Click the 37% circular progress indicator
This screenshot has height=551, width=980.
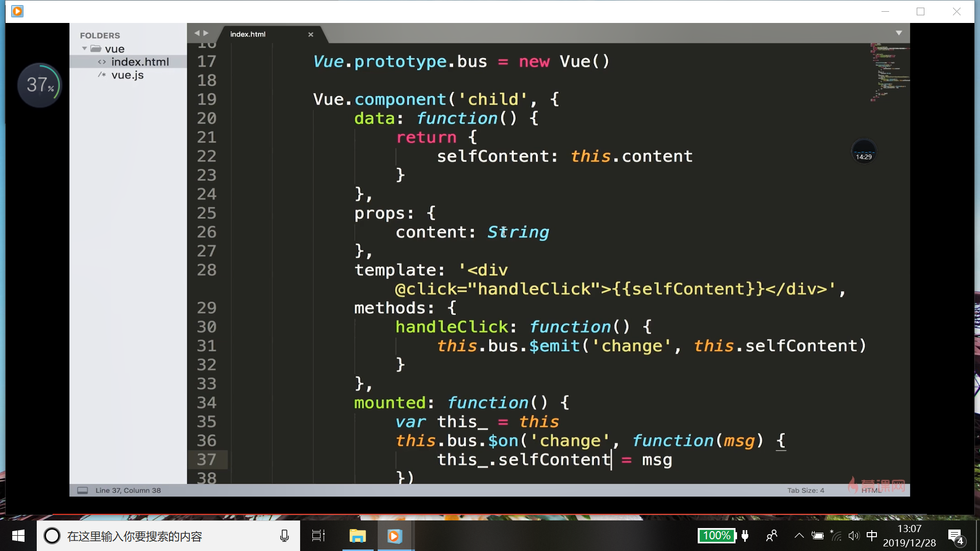(39, 85)
